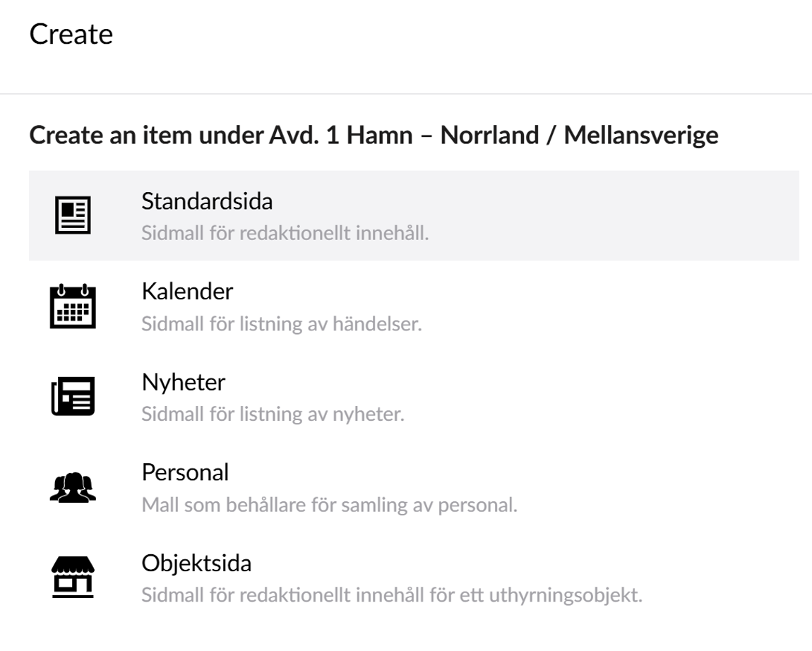Click the Standardsida page template icon
The width and height of the screenshot is (812, 651).
point(73,215)
